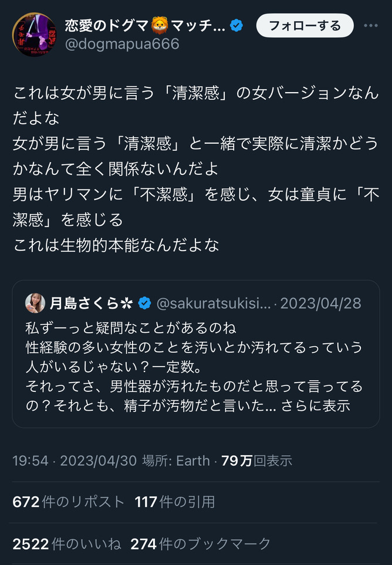Click the フォローする follow button
The height and width of the screenshot is (565, 392).
pos(305,26)
